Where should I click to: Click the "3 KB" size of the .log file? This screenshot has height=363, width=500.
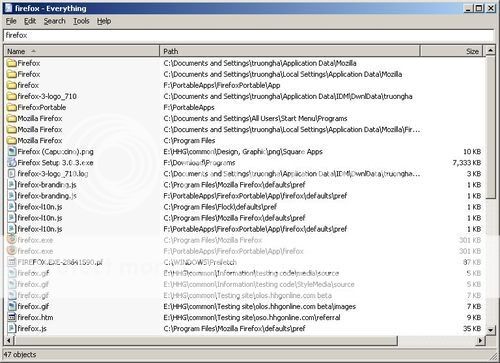(474, 174)
